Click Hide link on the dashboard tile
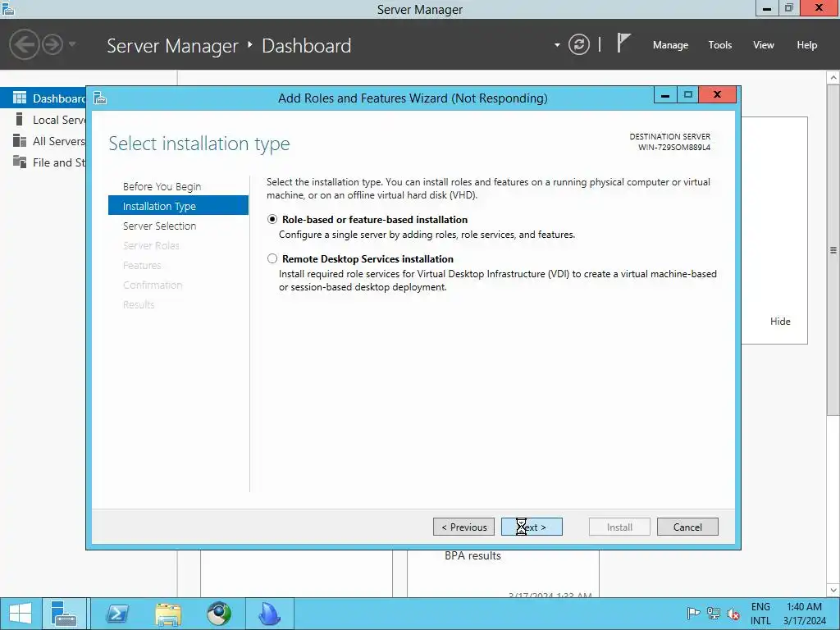The height and width of the screenshot is (630, 840). click(x=781, y=322)
